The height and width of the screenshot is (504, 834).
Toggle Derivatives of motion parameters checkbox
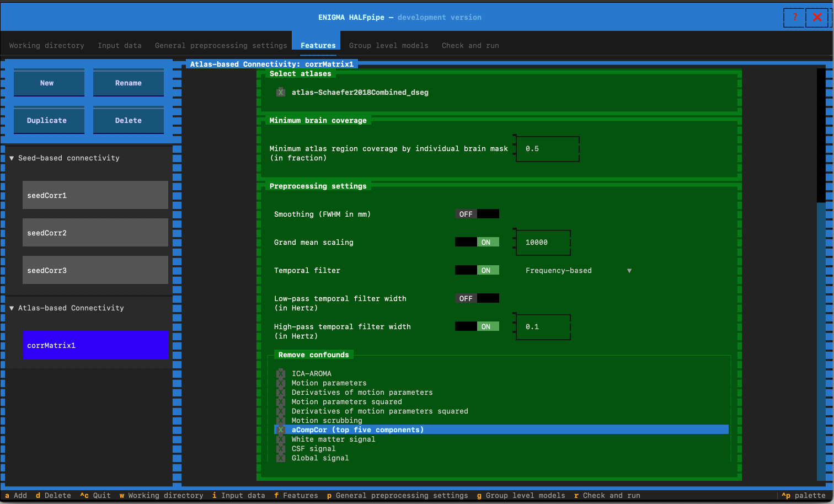[x=281, y=393]
